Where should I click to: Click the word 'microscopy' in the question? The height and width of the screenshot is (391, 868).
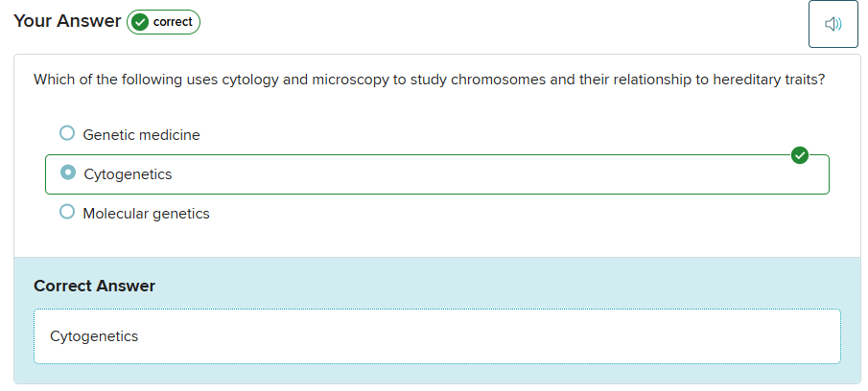point(349,80)
